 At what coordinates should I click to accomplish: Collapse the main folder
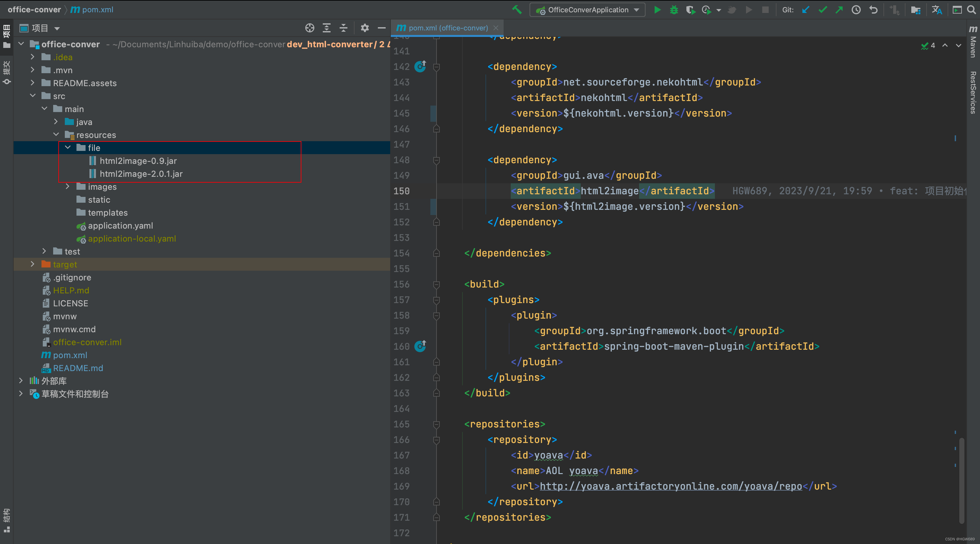tap(44, 108)
